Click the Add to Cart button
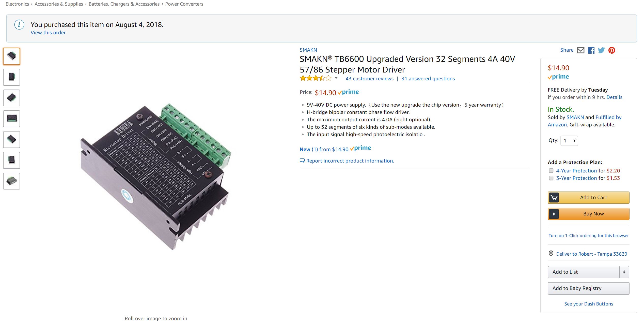644x321 pixels. pos(588,197)
